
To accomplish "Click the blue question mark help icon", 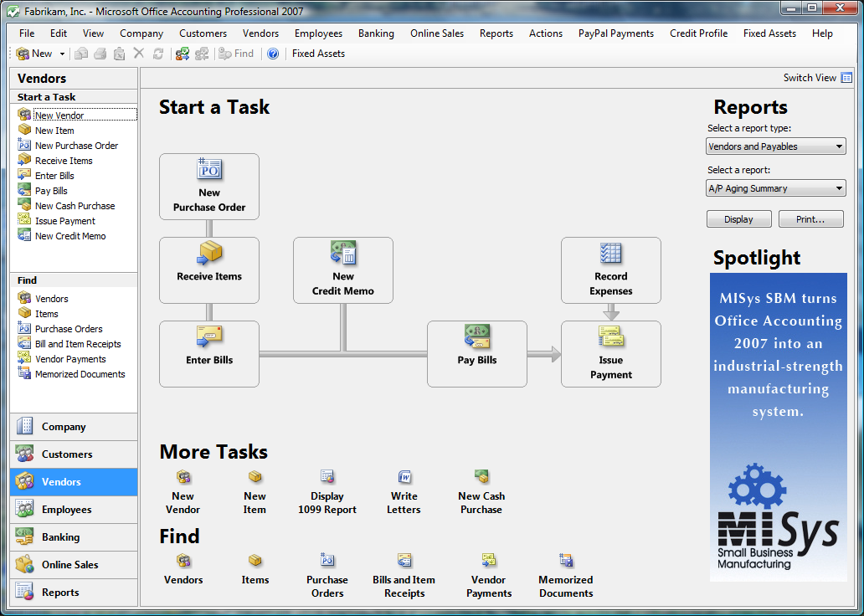I will [x=273, y=54].
